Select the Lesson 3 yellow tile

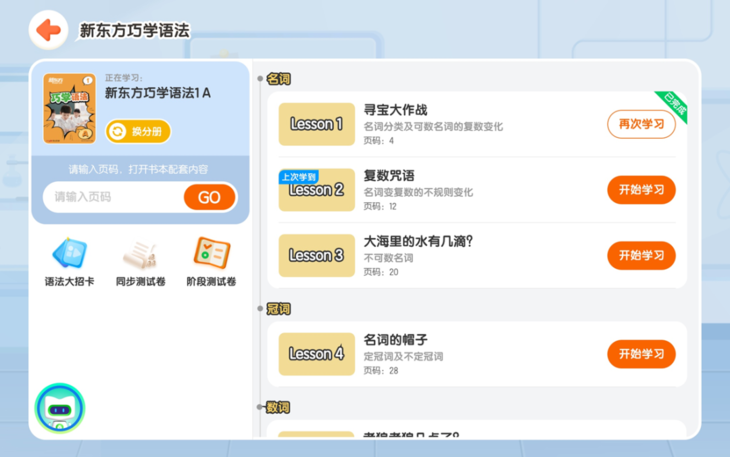[317, 255]
